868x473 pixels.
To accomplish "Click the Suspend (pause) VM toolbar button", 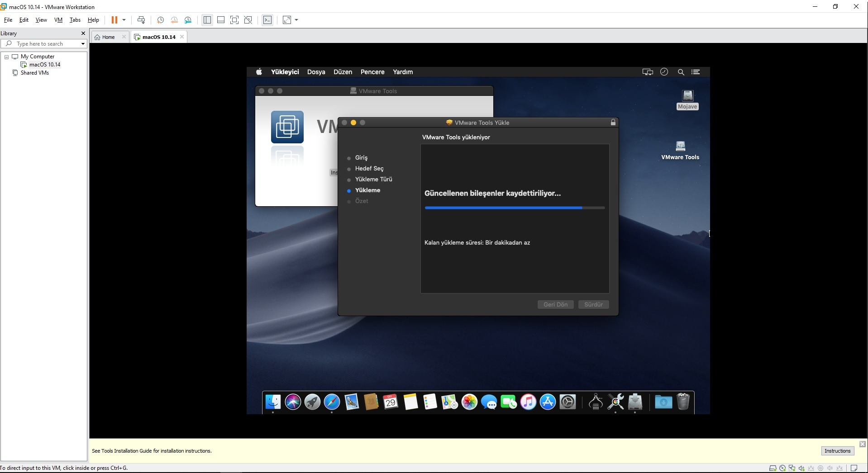I will click(x=114, y=20).
